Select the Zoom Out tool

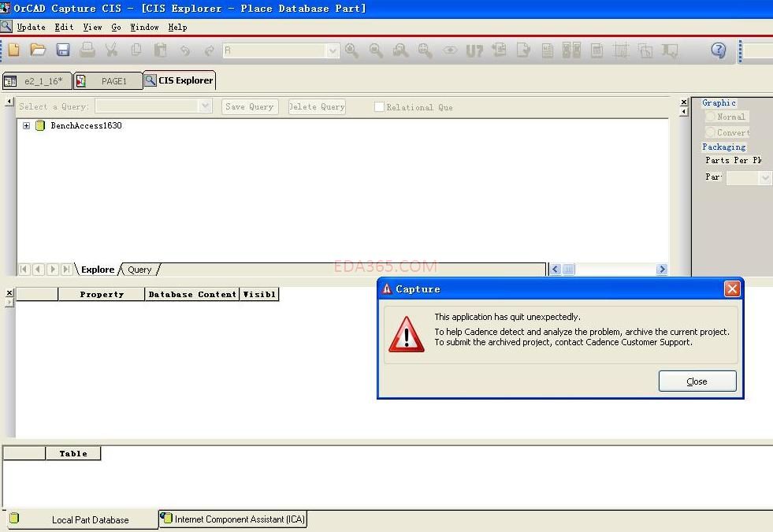pos(376,50)
